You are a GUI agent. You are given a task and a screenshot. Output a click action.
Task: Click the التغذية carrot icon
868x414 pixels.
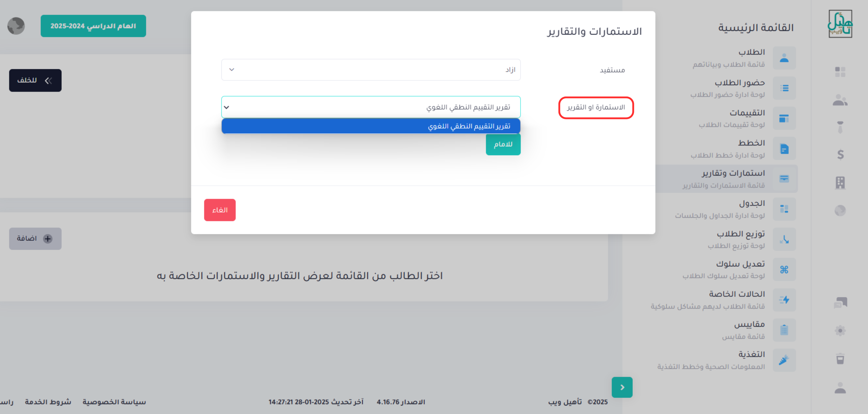784,360
